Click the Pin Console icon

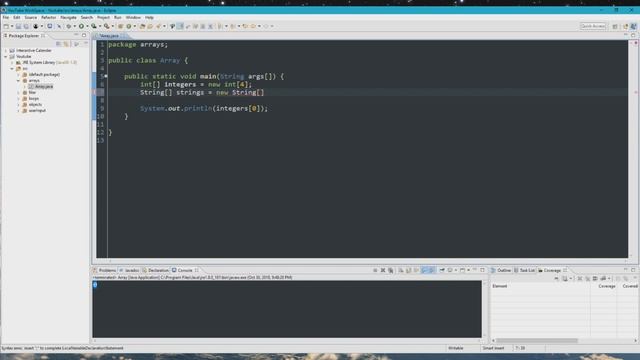point(442,270)
